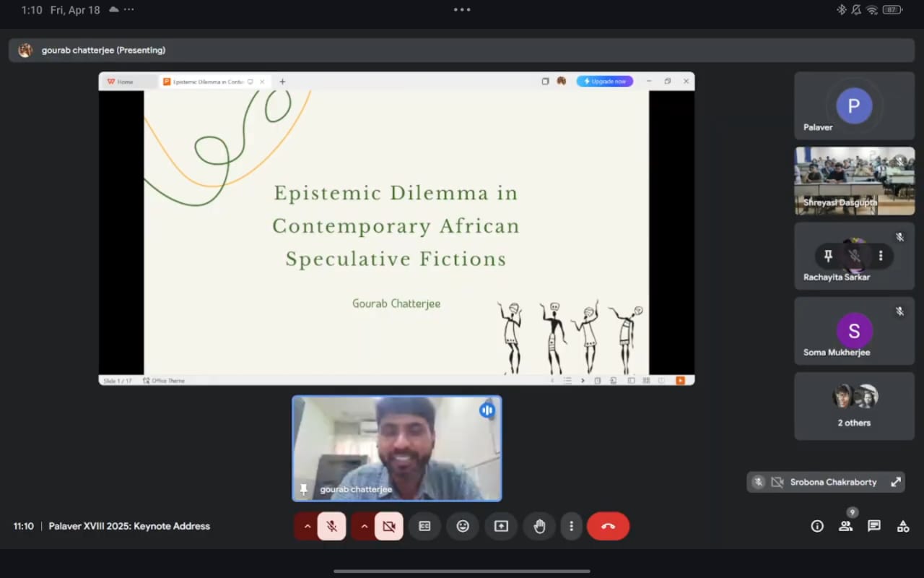Toggle the muted microphone button
Image resolution: width=924 pixels, height=578 pixels.
(331, 526)
